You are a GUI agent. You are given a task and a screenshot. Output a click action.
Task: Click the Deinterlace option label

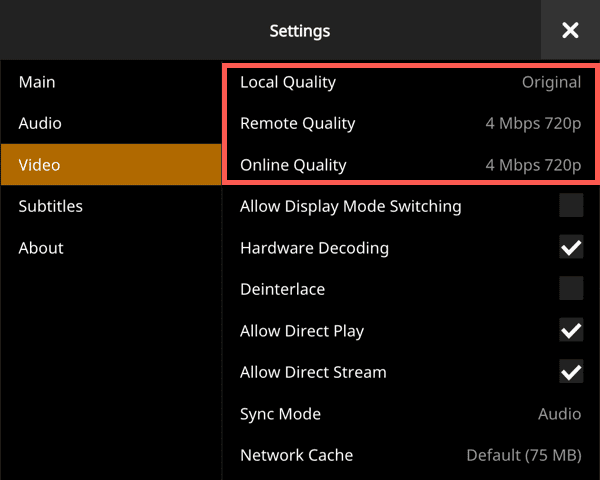point(282,289)
